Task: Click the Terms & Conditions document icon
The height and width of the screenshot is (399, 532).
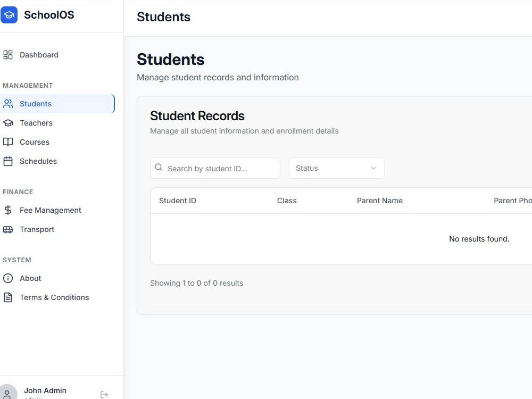Action: (8, 297)
